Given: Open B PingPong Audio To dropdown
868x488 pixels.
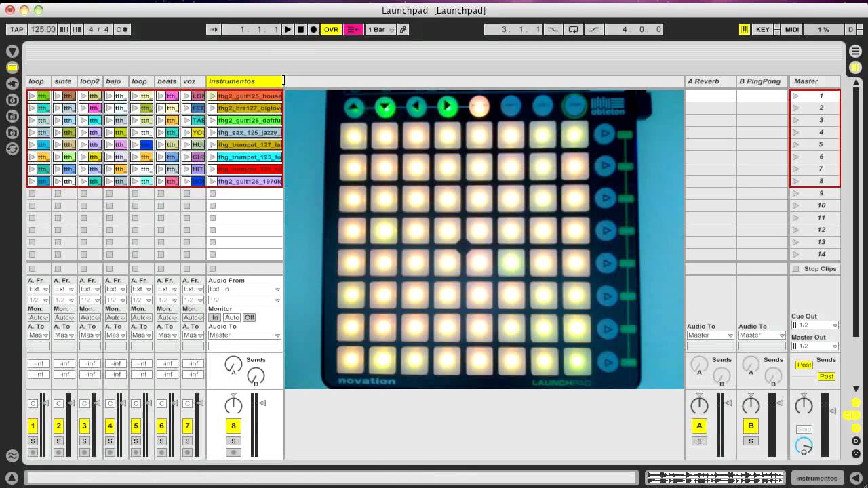Looking at the screenshot, I should coord(762,335).
